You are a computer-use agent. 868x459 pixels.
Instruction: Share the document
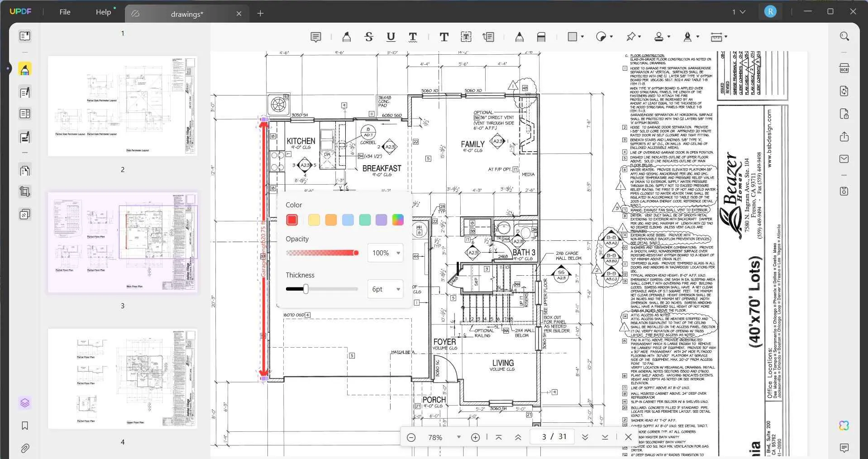[x=844, y=136]
